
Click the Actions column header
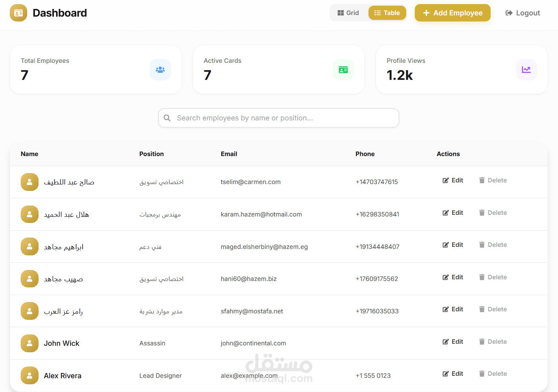pos(448,154)
